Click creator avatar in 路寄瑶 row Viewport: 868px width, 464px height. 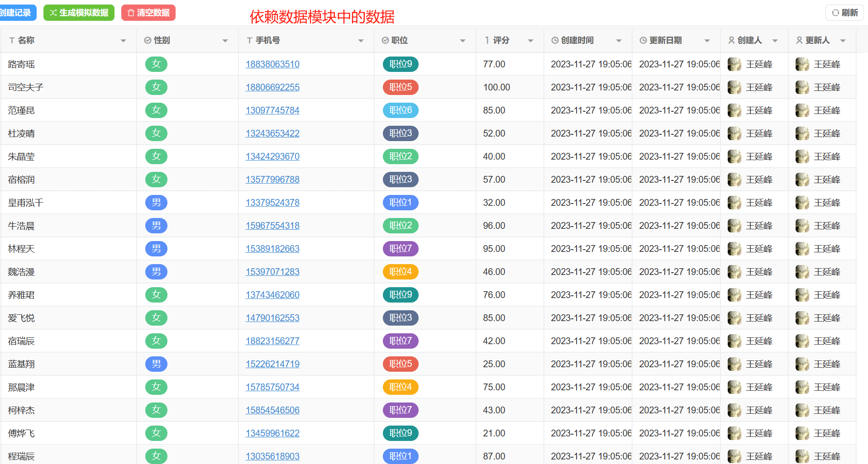(x=734, y=64)
